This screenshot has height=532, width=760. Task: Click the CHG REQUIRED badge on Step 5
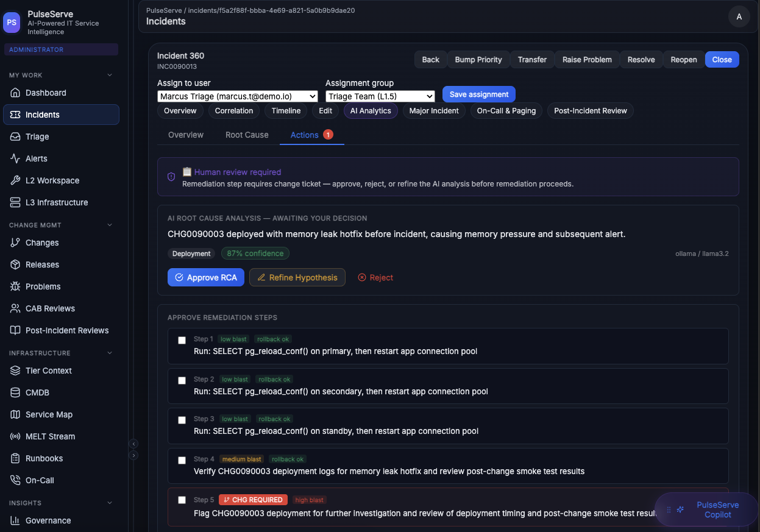[x=253, y=500]
